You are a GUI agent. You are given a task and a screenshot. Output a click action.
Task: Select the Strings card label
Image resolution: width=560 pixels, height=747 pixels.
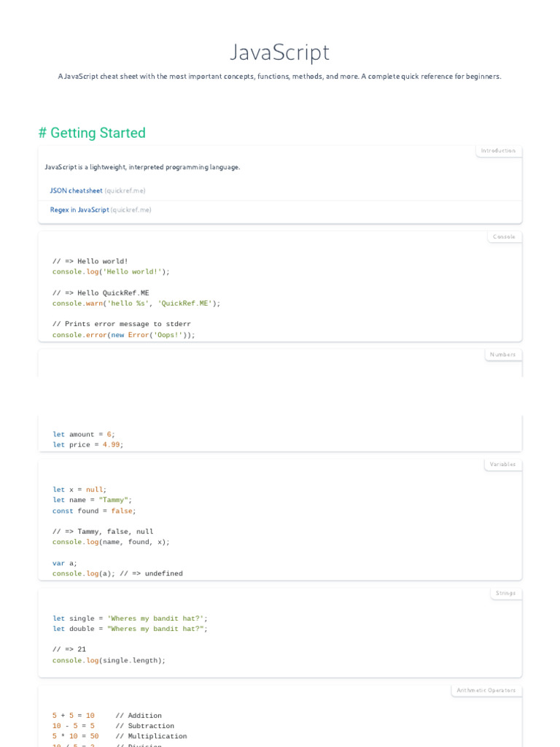(x=505, y=593)
